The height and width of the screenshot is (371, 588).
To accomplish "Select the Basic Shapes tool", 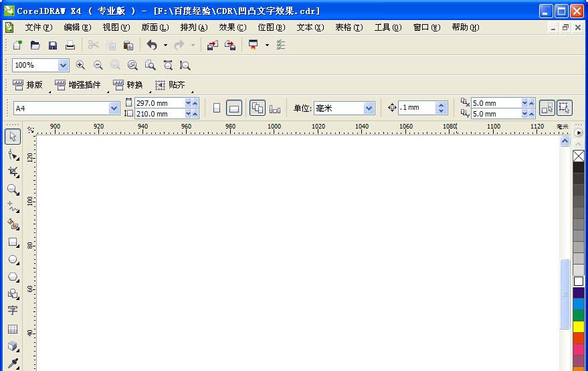I will pos(13,293).
